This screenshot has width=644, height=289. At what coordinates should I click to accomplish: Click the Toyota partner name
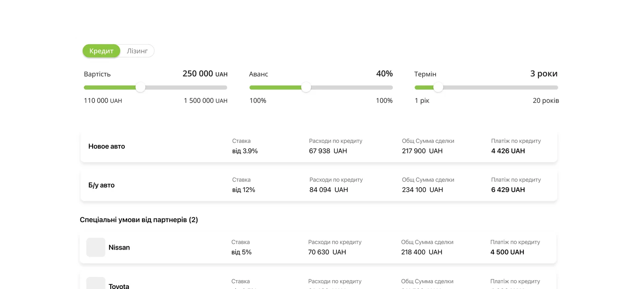point(119,286)
